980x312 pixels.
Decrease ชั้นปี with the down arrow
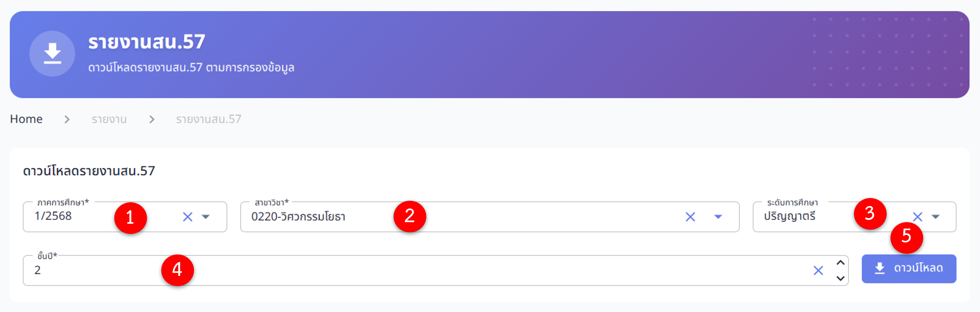(840, 279)
